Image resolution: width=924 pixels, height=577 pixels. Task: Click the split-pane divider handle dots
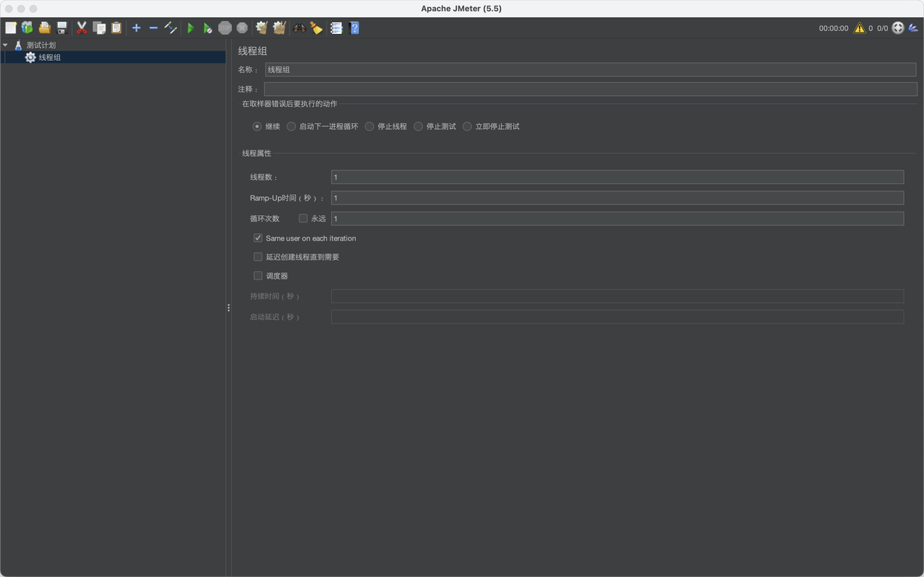coord(229,308)
